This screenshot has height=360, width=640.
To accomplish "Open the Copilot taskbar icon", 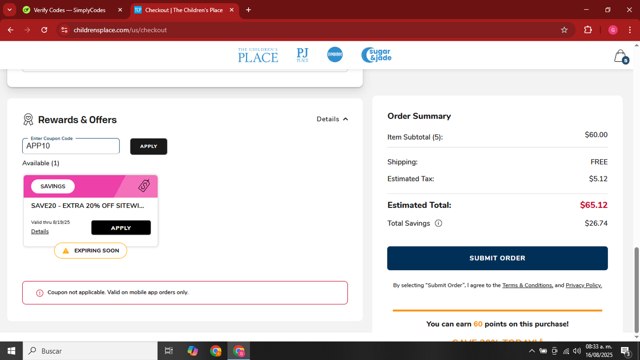I will [192, 351].
